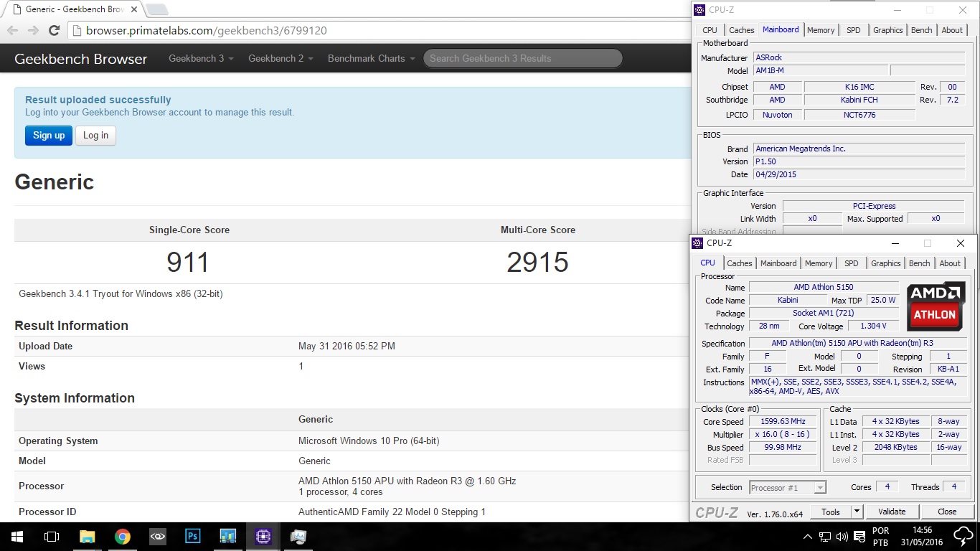Click the Tools button in CPU-Z
Viewport: 980px width, 551px height.
(x=831, y=512)
